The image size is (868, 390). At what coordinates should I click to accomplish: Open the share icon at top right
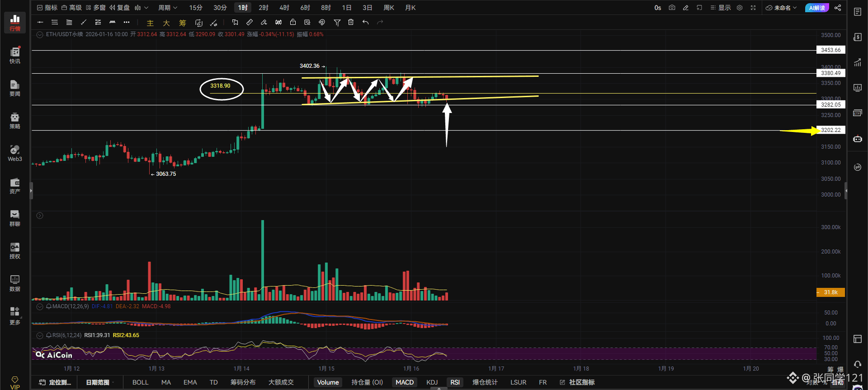pos(838,8)
